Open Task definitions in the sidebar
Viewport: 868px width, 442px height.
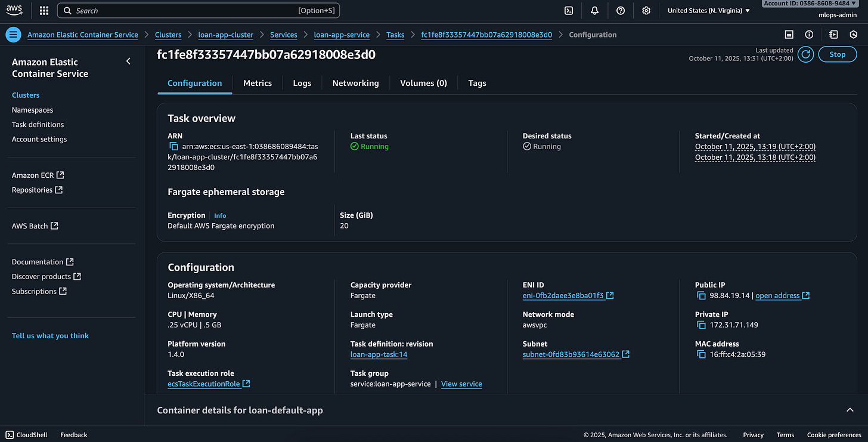(x=38, y=124)
